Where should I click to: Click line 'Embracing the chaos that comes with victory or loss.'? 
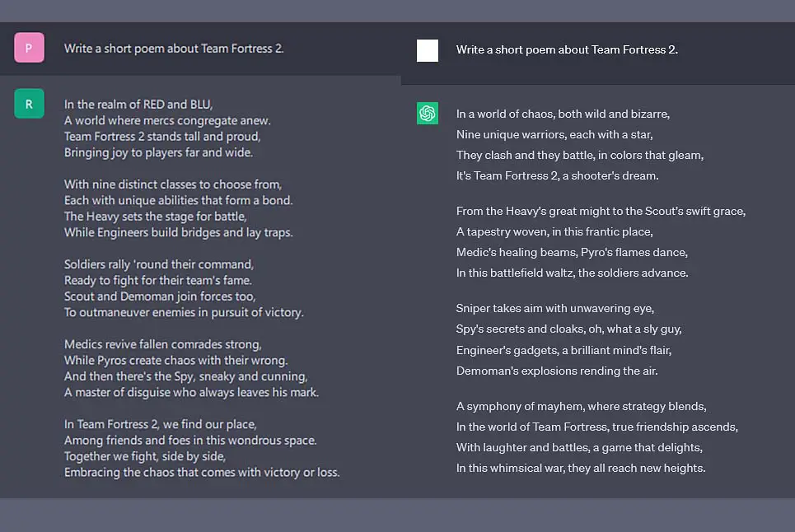(x=202, y=472)
